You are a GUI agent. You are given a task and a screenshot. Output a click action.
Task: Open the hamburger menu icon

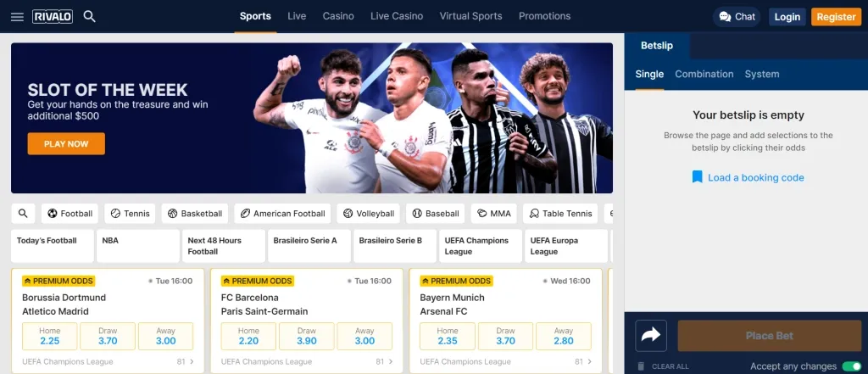click(x=17, y=17)
